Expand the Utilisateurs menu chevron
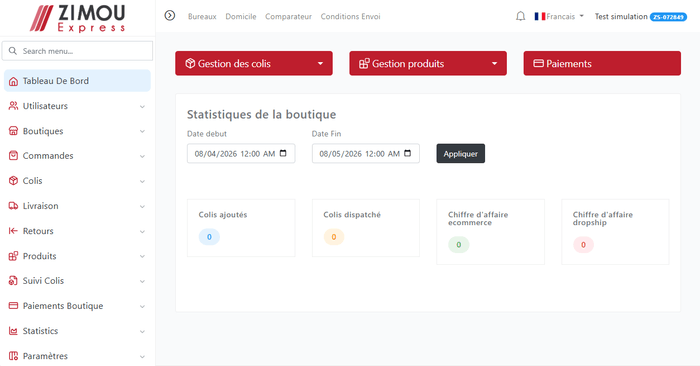This screenshot has height=366, width=700. tap(142, 106)
